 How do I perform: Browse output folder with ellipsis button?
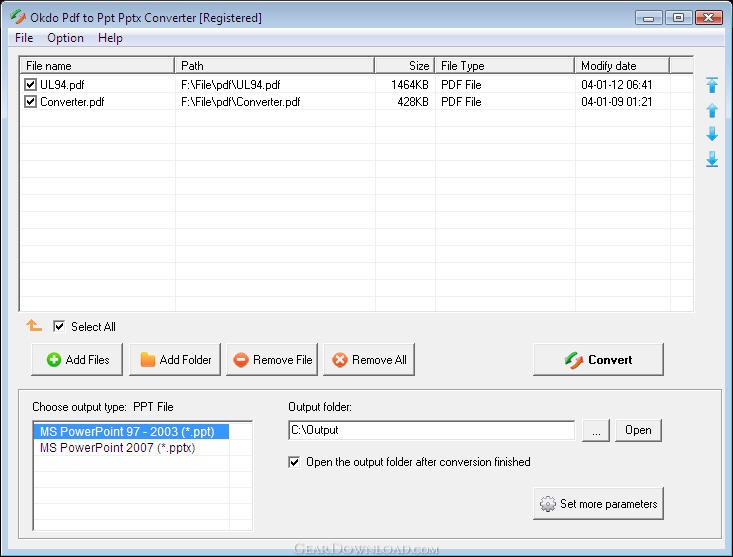tap(595, 430)
